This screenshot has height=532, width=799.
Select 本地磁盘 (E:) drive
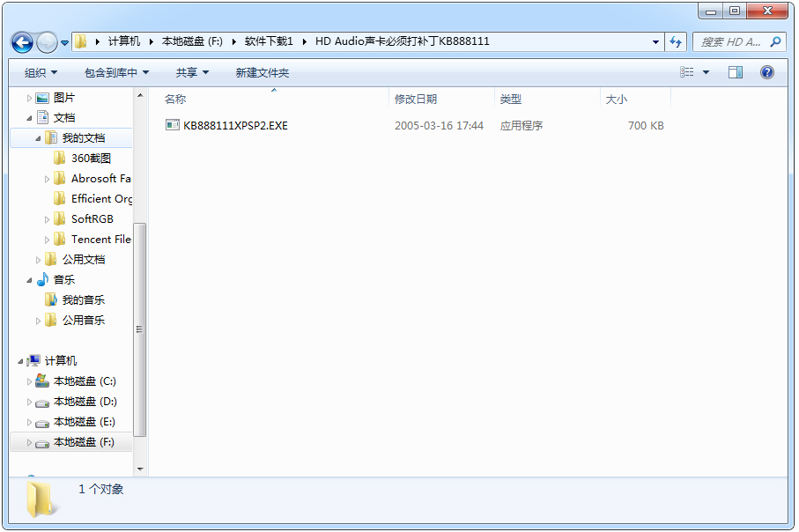[85, 422]
